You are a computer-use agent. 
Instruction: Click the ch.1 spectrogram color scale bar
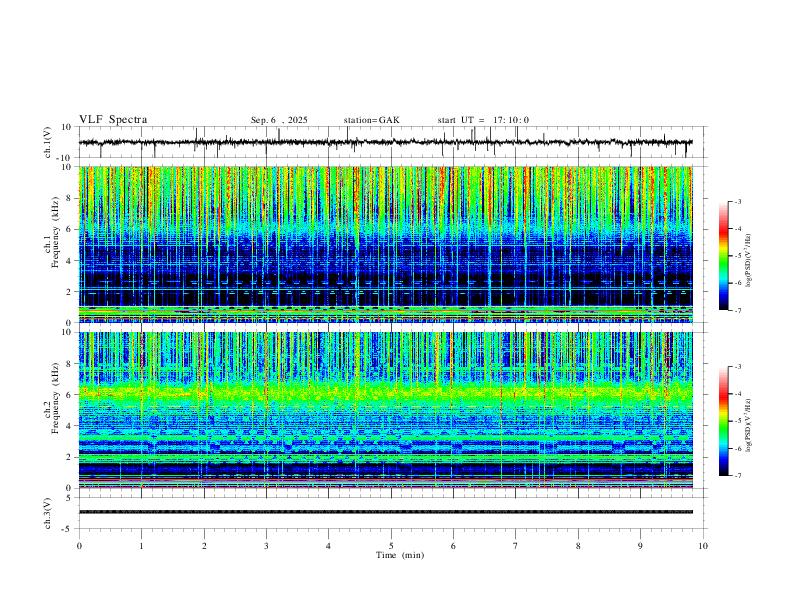pyautogui.click(x=724, y=256)
